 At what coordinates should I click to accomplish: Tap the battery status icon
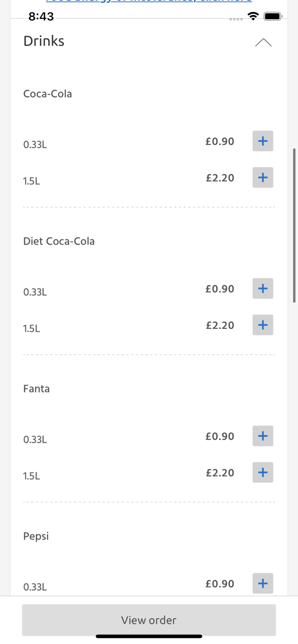click(273, 16)
